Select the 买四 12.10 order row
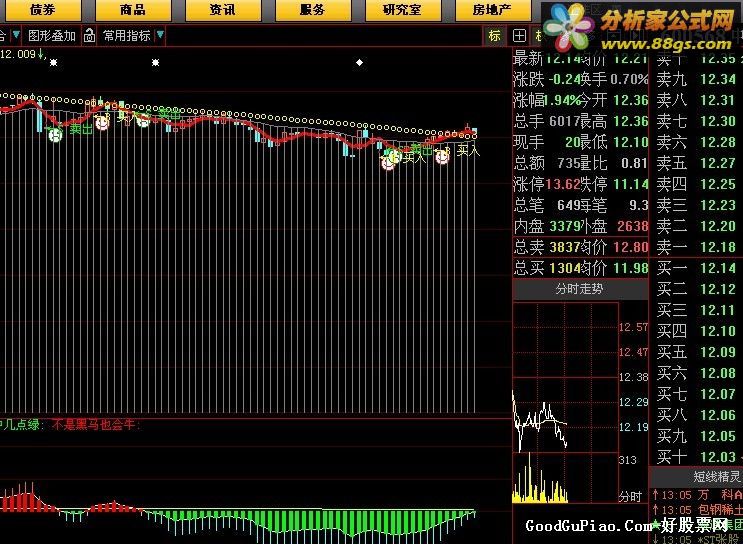 pyautogui.click(x=697, y=331)
